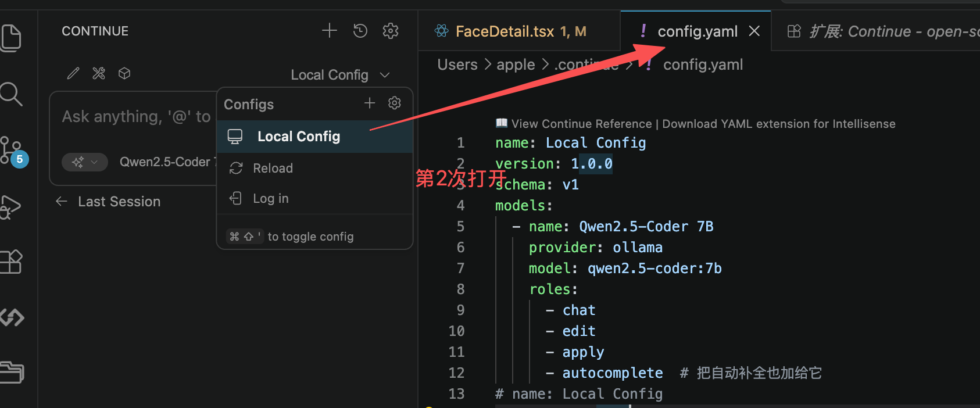Image resolution: width=980 pixels, height=408 pixels.
Task: Click the 'autocomplete' role entry
Action: pos(613,373)
